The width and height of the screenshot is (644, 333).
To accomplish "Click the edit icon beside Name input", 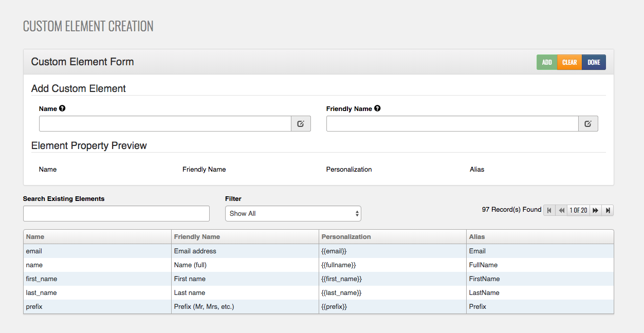I will point(301,124).
